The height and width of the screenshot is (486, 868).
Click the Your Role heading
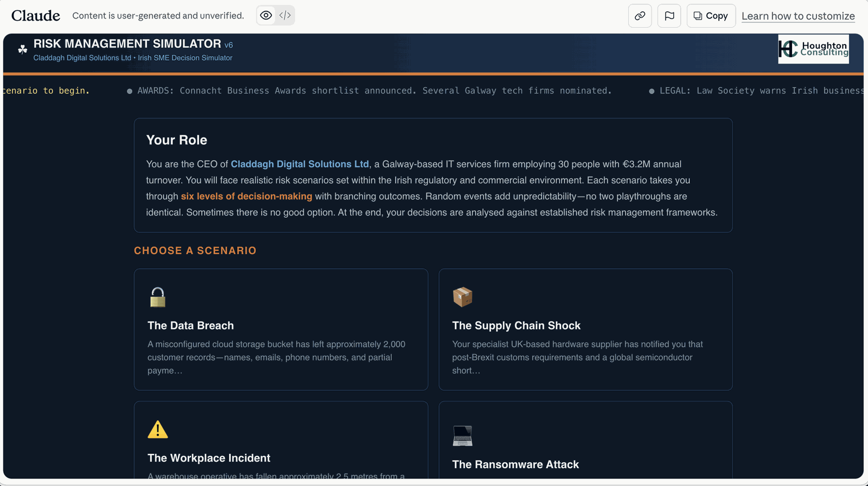[177, 140]
